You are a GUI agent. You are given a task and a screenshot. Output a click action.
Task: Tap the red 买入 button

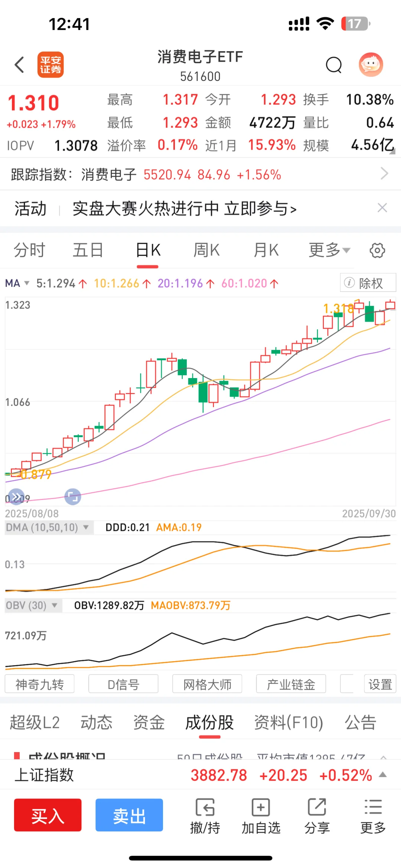(x=48, y=815)
